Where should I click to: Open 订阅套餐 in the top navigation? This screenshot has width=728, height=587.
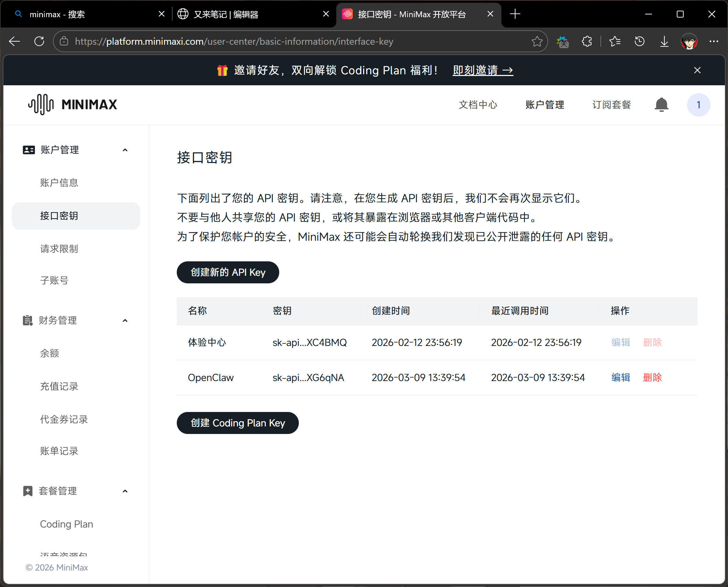click(611, 105)
